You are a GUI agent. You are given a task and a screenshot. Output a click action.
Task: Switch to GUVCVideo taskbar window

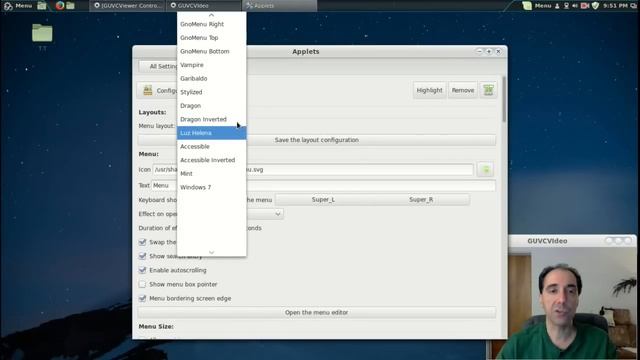pyautogui.click(x=203, y=6)
